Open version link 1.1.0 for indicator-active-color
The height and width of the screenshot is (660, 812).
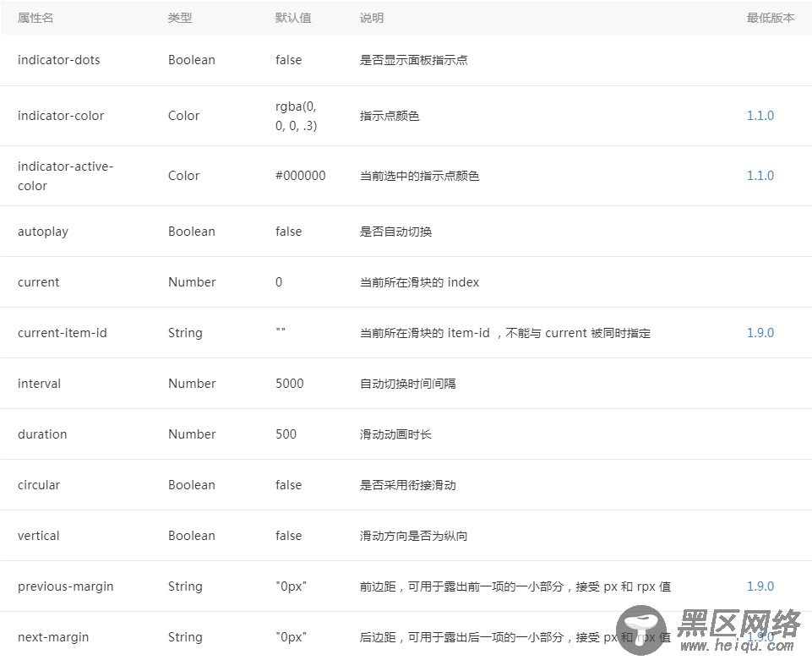click(760, 176)
